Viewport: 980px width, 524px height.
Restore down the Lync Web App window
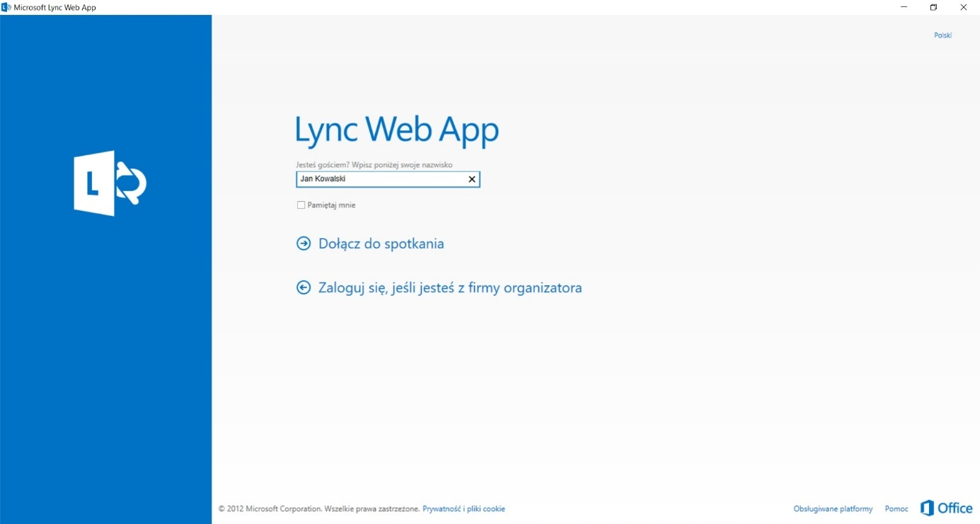pyautogui.click(x=933, y=7)
